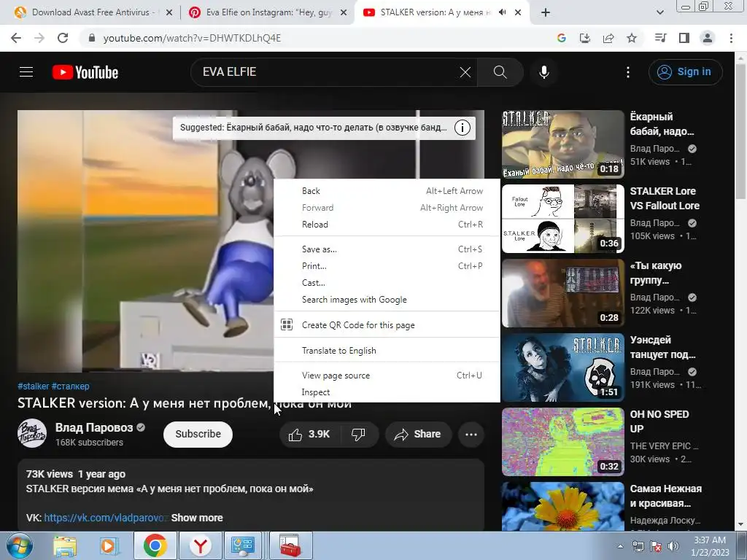
Task: Click taskbar volume speaker icon
Action: pyautogui.click(x=673, y=546)
